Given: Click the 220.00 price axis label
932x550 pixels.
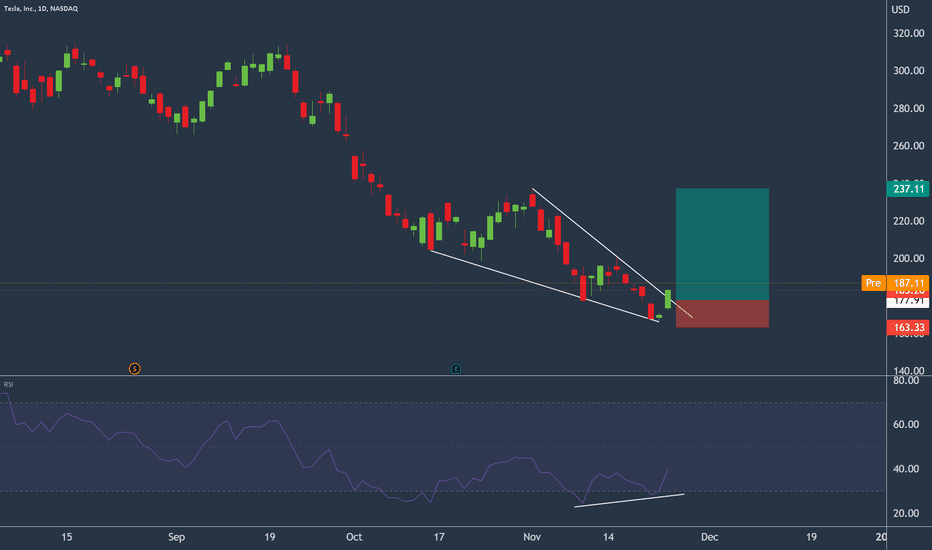Looking at the screenshot, I should point(908,221).
